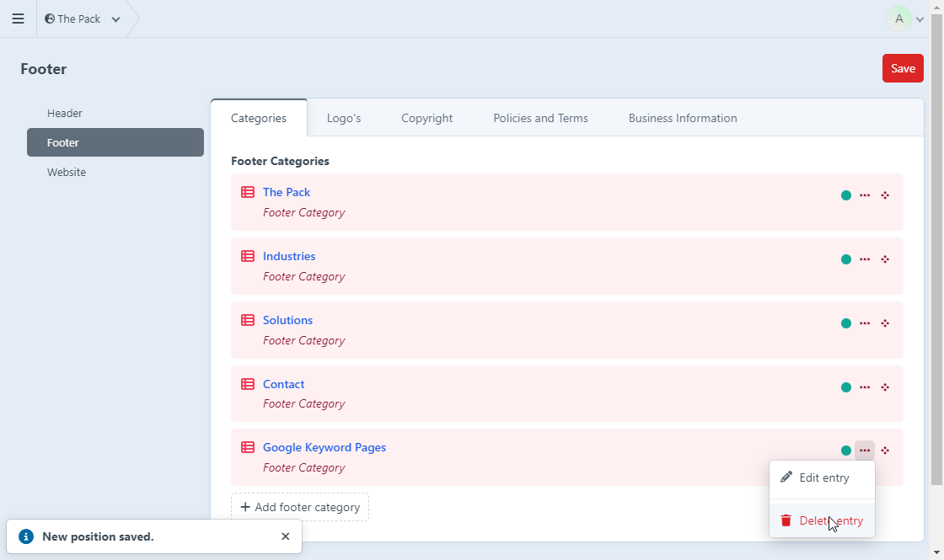Viewport: 944px width, 560px height.
Task: Open three-dot actions menu for Solutions
Action: click(x=865, y=323)
